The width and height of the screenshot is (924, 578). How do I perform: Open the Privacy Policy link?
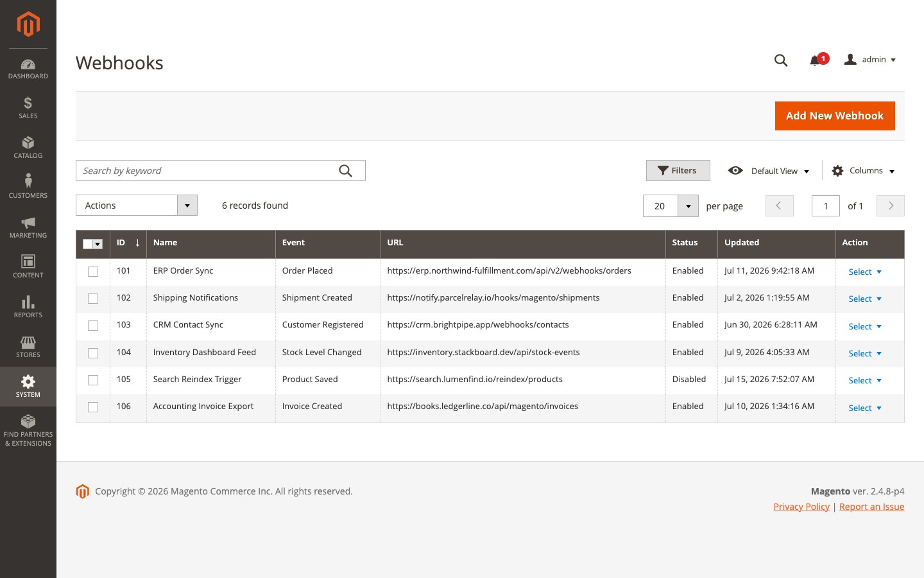coord(801,507)
